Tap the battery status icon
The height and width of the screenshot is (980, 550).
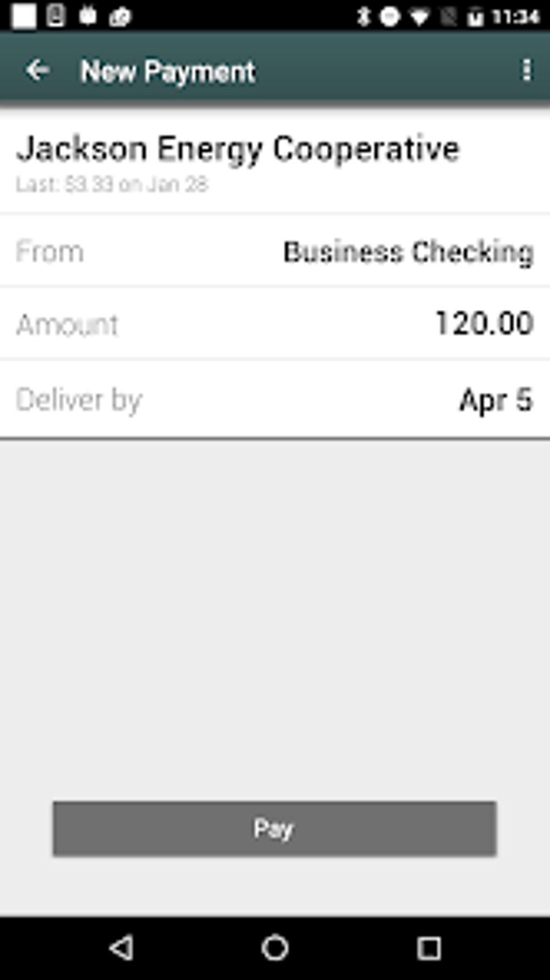(x=475, y=17)
